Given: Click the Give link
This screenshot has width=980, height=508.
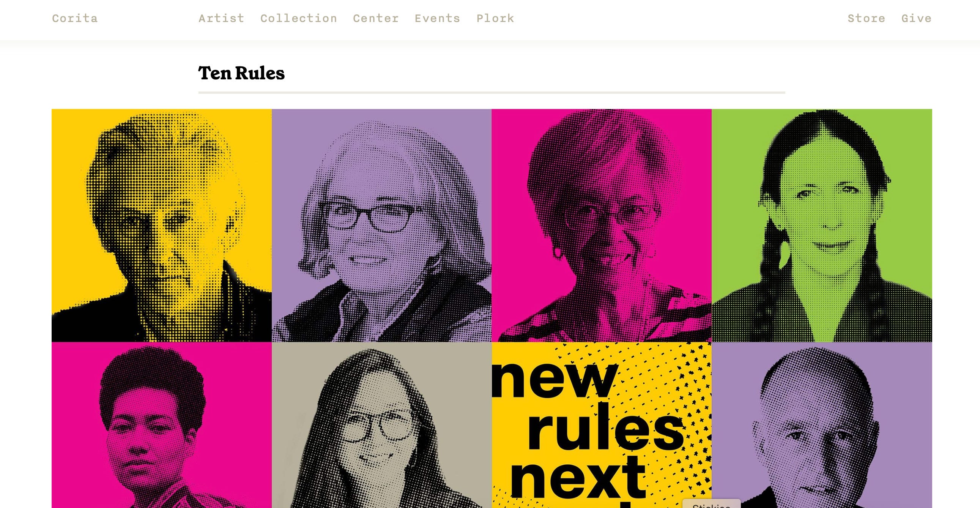Looking at the screenshot, I should tap(917, 18).
